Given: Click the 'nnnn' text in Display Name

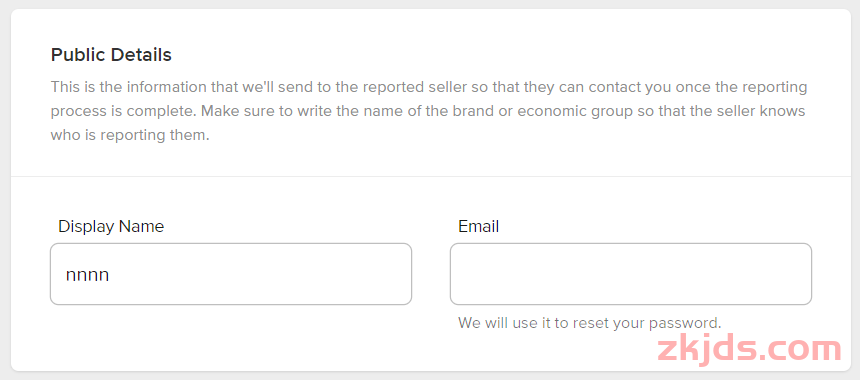Looking at the screenshot, I should pyautogui.click(x=88, y=275).
